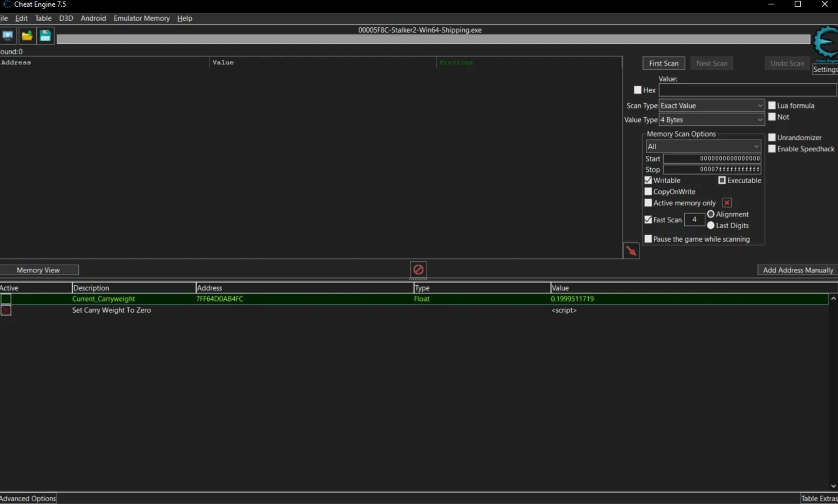Open the Table menu
This screenshot has width=838, height=504.
point(43,18)
